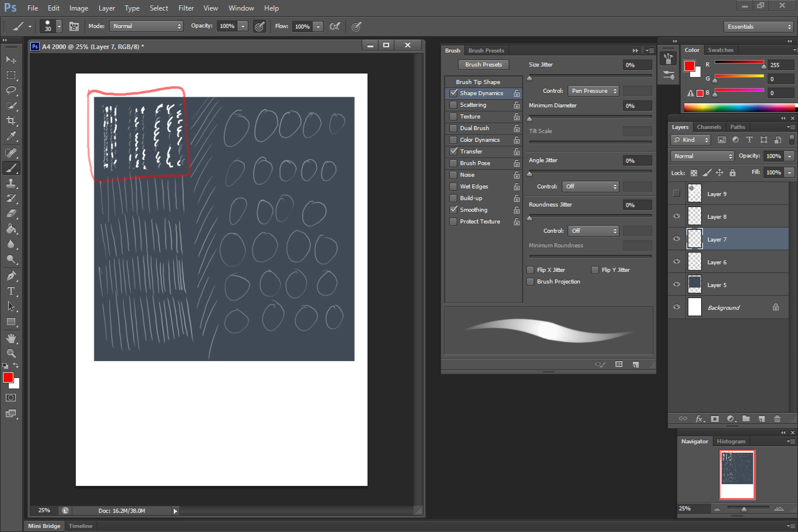Click the Brush Presets button
The image size is (798, 532).
[x=483, y=64]
